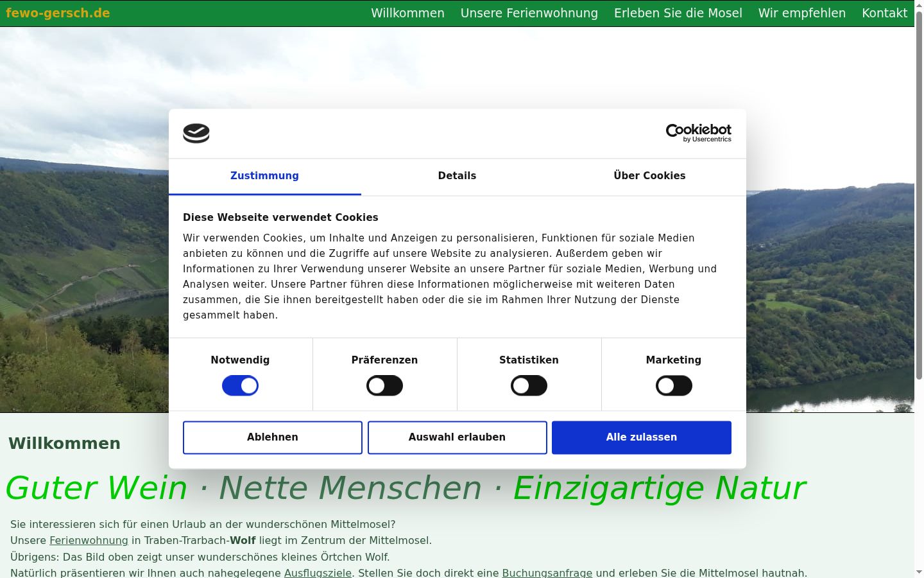Enable the Präferenzen cookie switch

[384, 386]
